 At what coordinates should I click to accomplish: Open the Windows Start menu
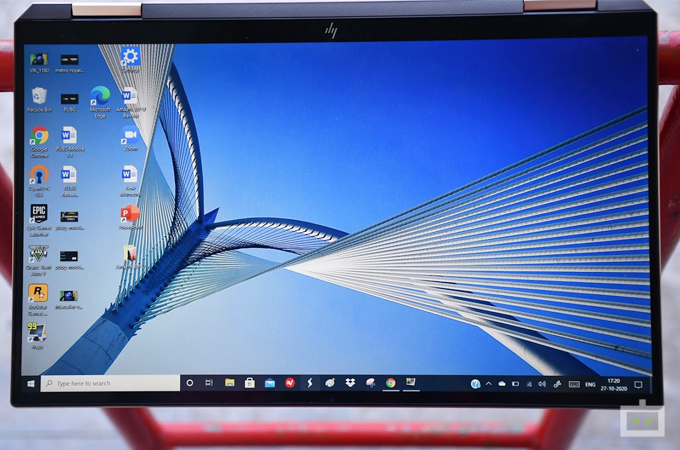pos(31,384)
